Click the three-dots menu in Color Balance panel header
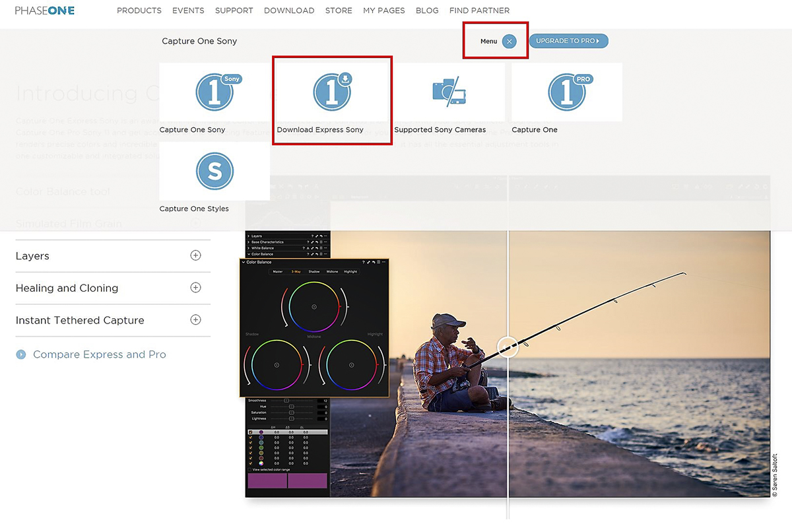Image resolution: width=792 pixels, height=532 pixels. click(383, 262)
